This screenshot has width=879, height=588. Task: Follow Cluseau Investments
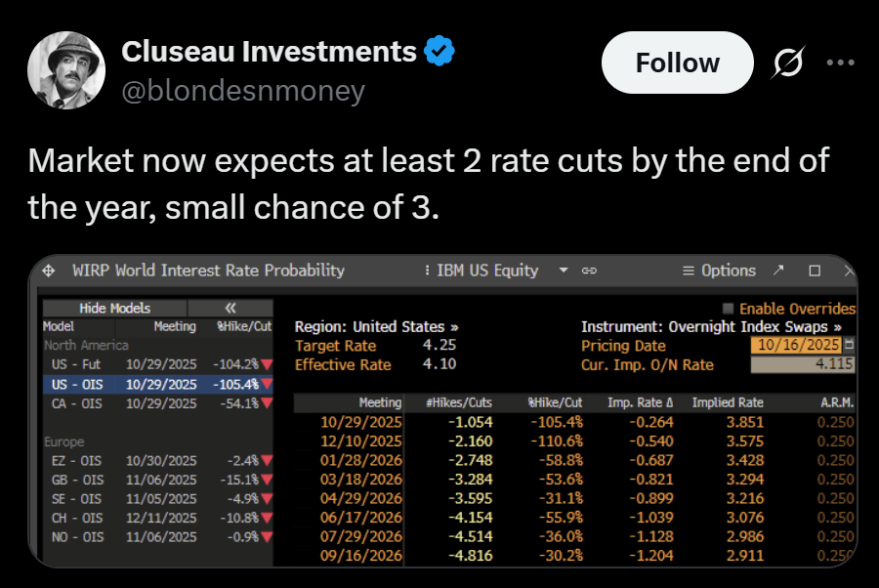coord(677,63)
